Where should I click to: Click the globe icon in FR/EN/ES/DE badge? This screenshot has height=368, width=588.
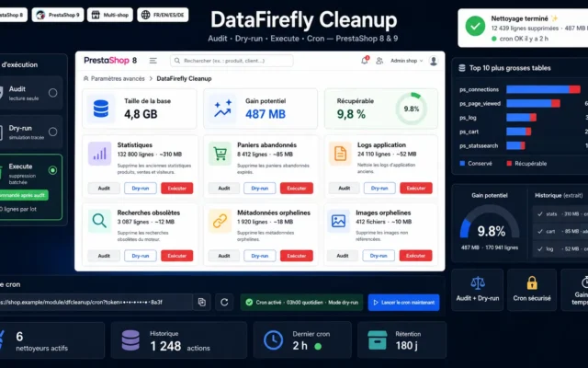(146, 15)
